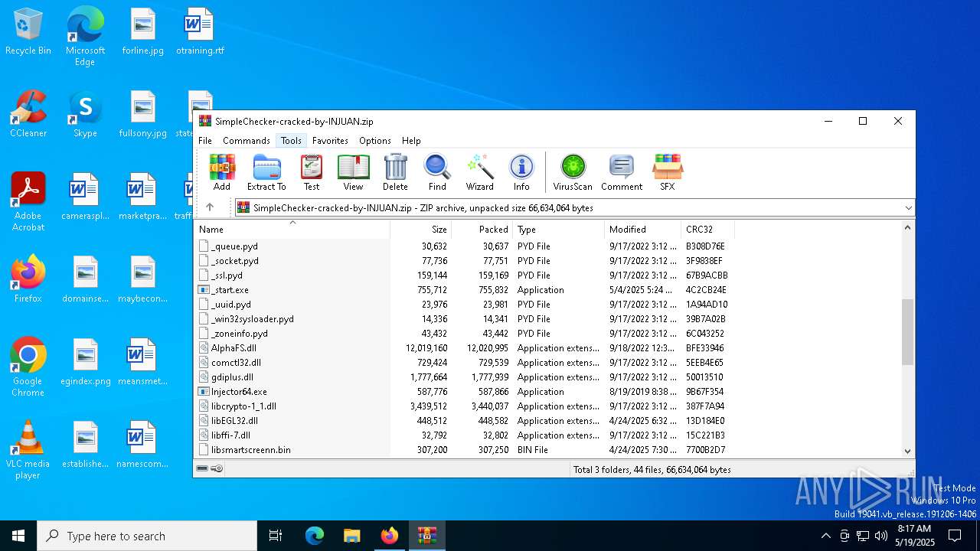Start VirusScan on the archive
The width and height of the screenshot is (980, 551).
573,171
